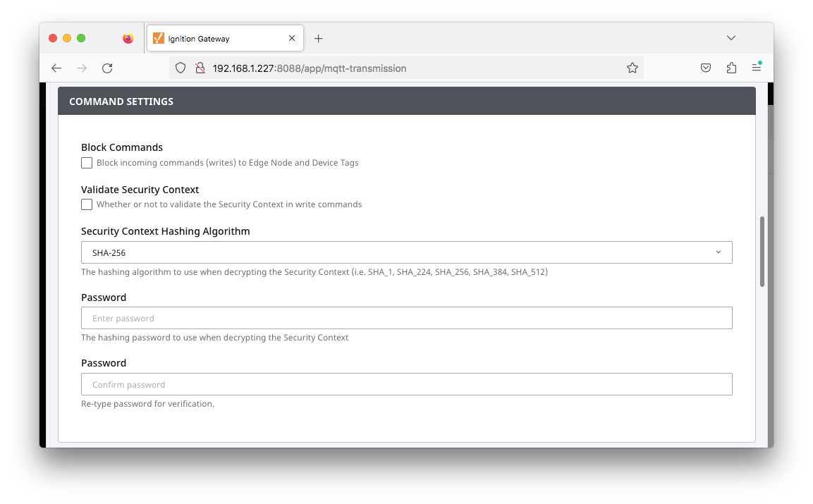
Task: Click the Ignition favicon in the tab
Action: [x=159, y=38]
